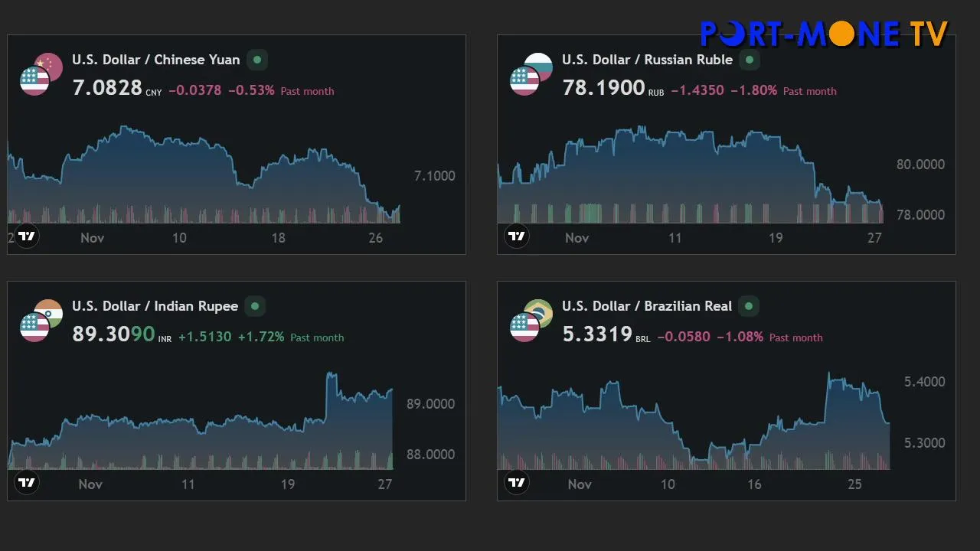This screenshot has height=551, width=980.
Task: Click the 7.0828 CNY price value
Action: (107, 88)
